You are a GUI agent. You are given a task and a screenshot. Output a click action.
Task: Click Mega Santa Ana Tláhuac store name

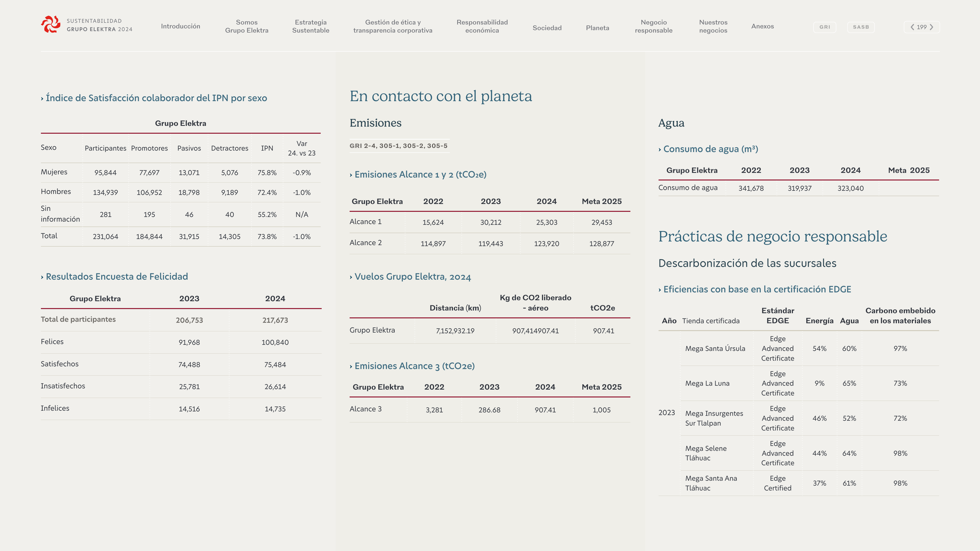click(711, 483)
